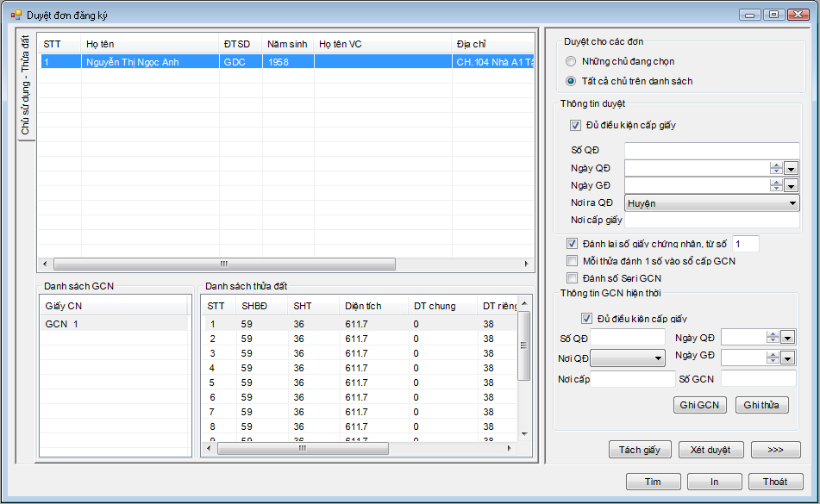The image size is (820, 504).
Task: Click the '>>>' expand button
Action: pos(775,450)
